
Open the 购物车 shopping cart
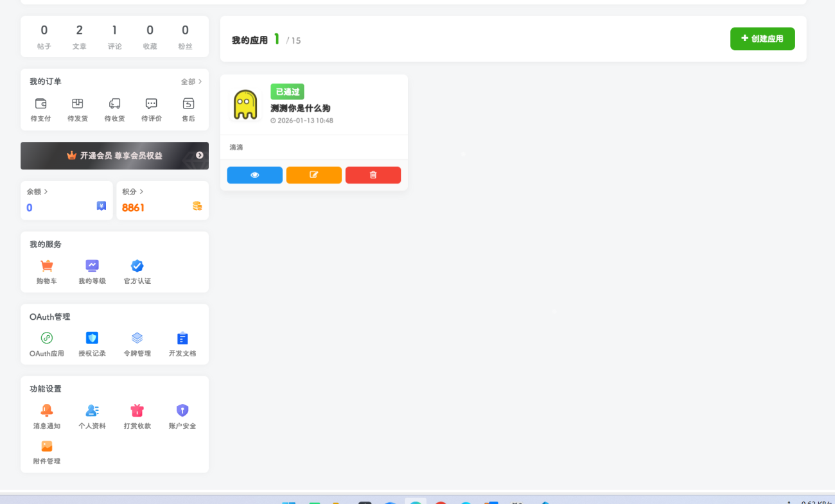pos(47,272)
